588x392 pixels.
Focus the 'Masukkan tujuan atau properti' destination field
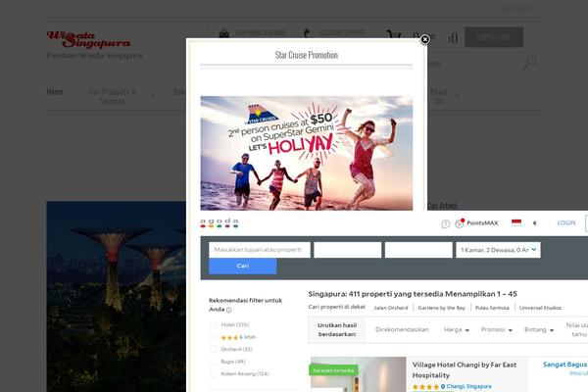point(260,250)
